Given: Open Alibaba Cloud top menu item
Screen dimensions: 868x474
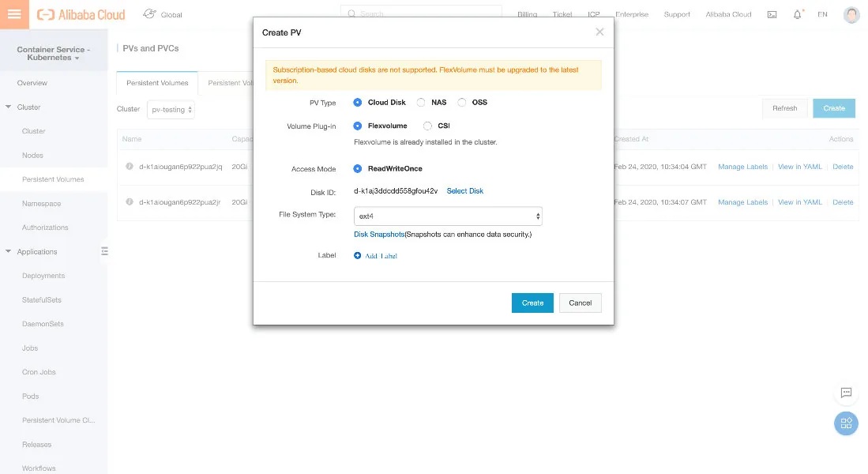Looking at the screenshot, I should click(x=728, y=14).
